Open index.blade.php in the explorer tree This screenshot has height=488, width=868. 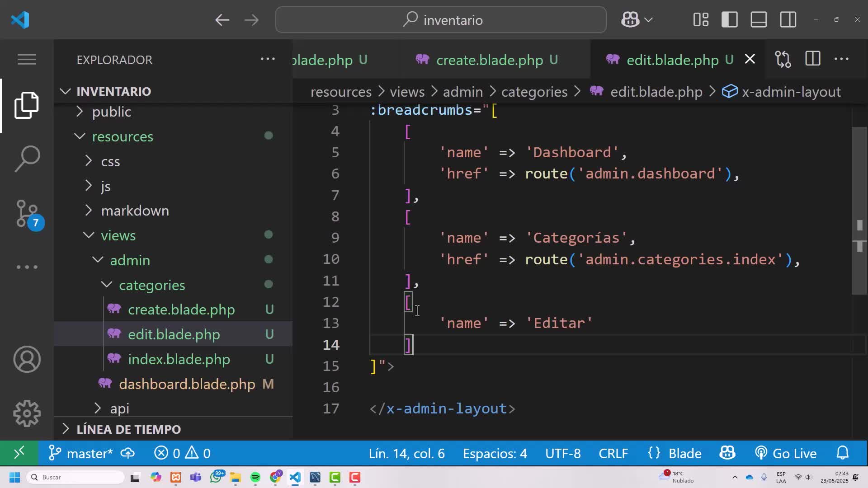coord(173,359)
